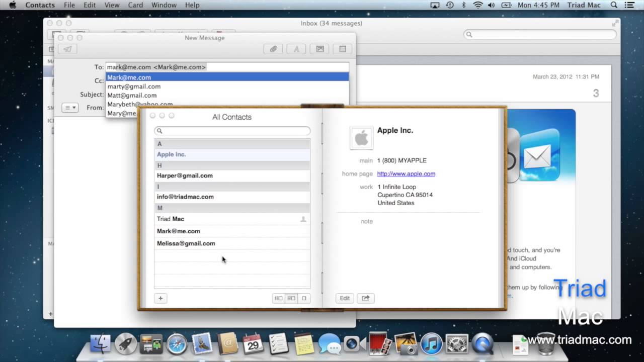Viewport: 644px width, 362px height.
Task: Open Contacts from the Dock
Action: pos(227,344)
